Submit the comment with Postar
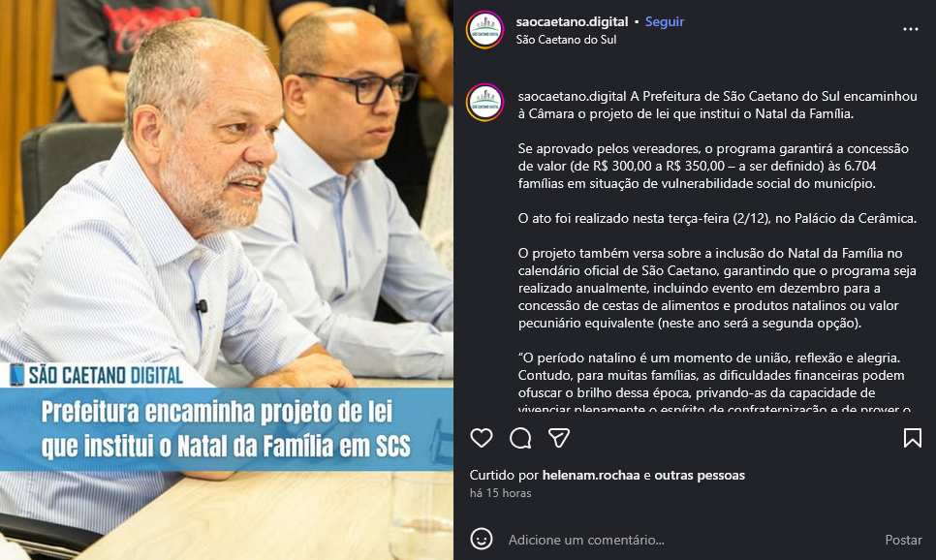This screenshot has height=560, width=936. click(x=903, y=540)
